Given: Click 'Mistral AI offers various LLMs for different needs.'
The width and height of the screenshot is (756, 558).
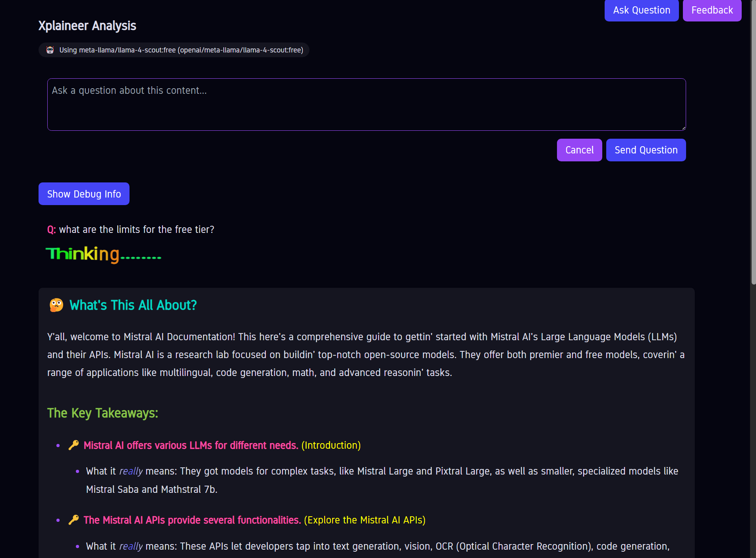Looking at the screenshot, I should tap(191, 446).
